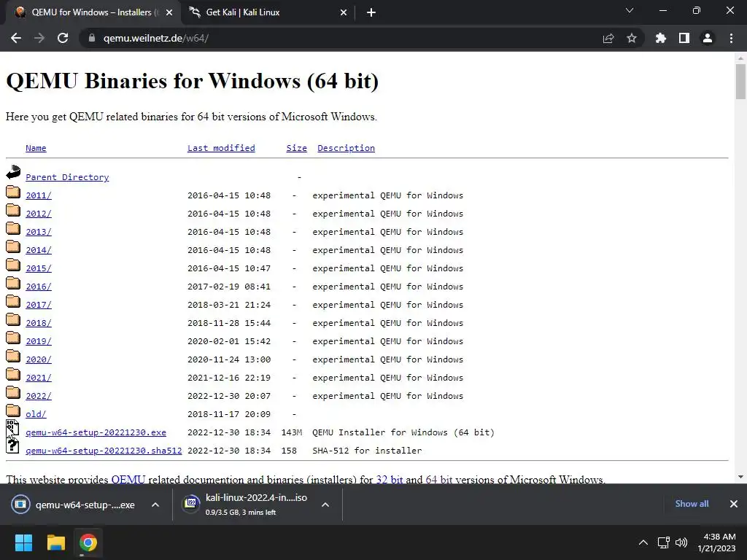Open the extensions puzzle icon

[x=661, y=38]
